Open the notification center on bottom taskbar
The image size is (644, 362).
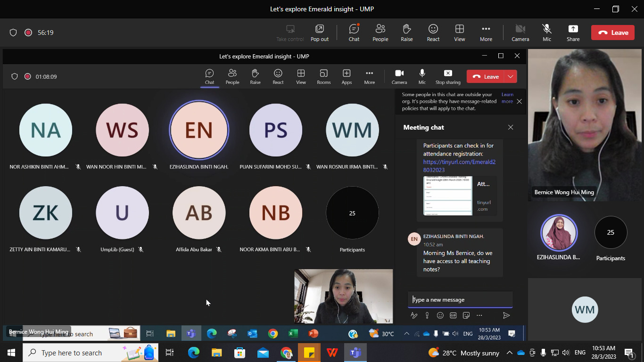(x=628, y=353)
